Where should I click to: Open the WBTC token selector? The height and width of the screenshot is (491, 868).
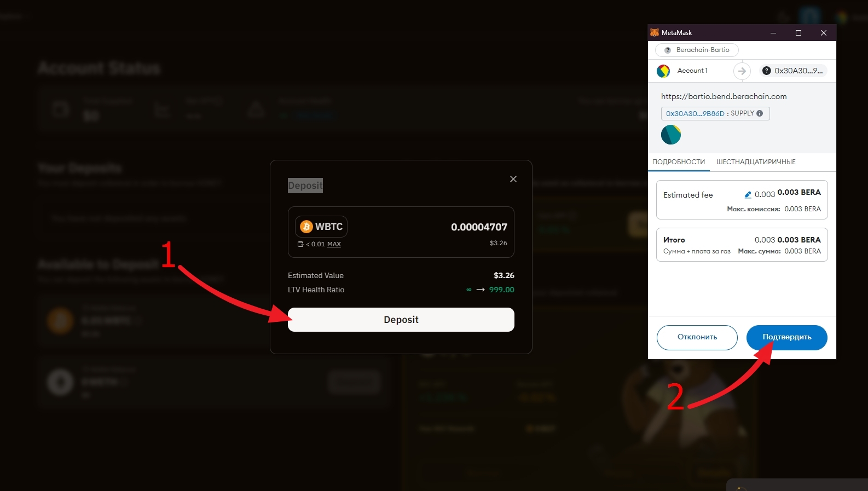[x=321, y=227]
